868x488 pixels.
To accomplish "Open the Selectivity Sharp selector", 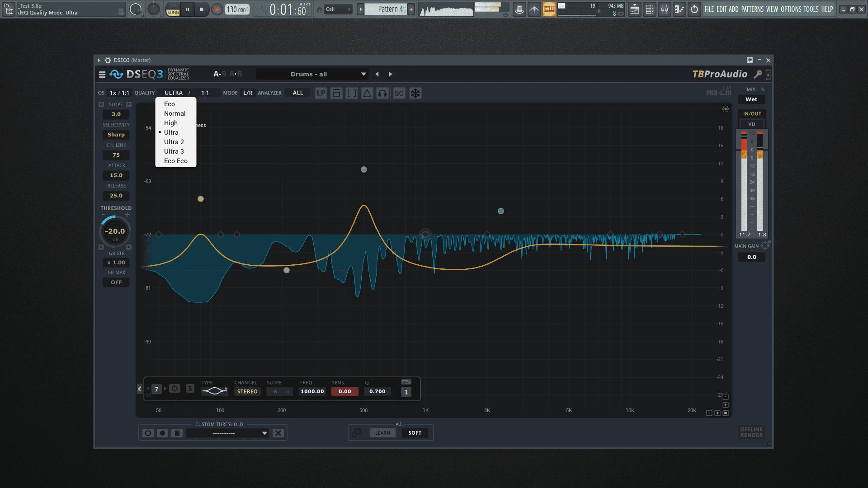I will tap(116, 135).
